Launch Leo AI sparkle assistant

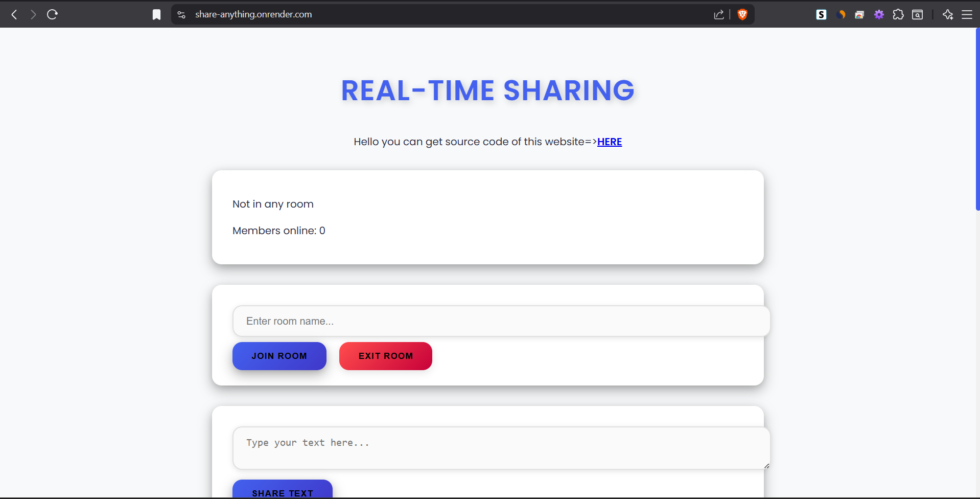click(x=948, y=14)
